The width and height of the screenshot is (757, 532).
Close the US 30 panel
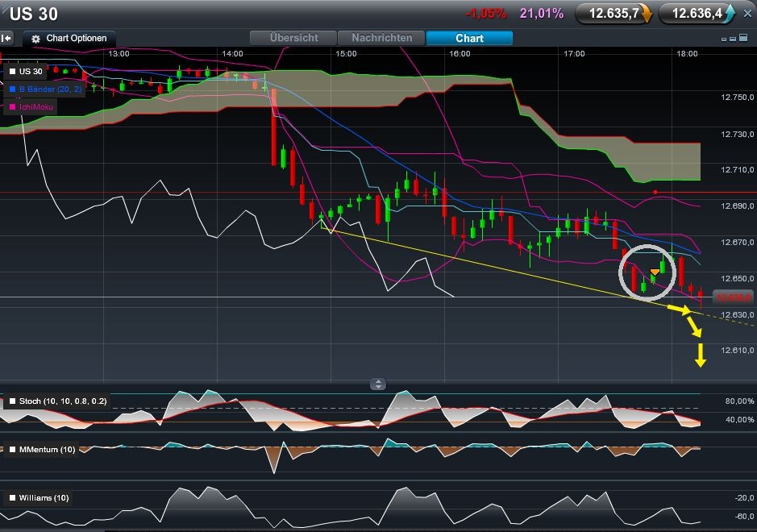pos(747,14)
